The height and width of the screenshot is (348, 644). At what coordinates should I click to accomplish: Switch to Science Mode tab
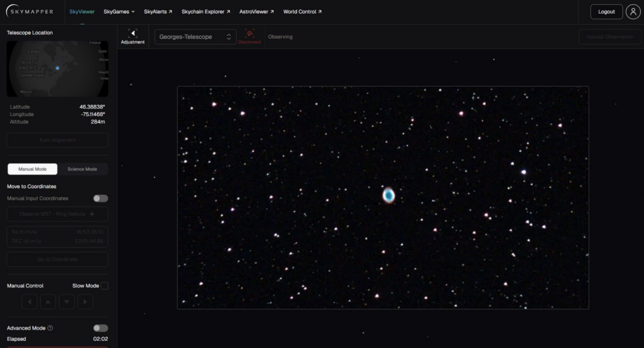coord(82,169)
